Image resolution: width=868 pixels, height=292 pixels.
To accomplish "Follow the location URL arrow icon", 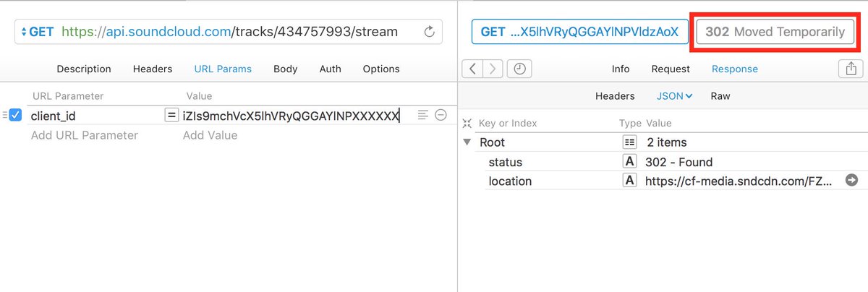I will (851, 181).
